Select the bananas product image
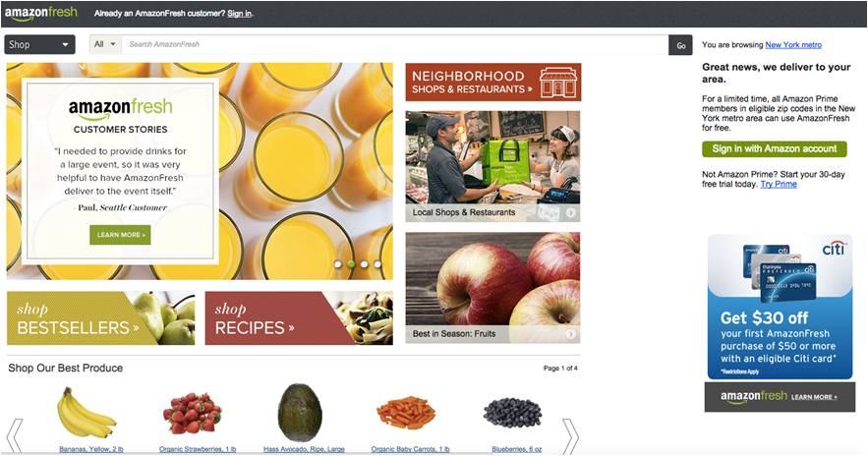 pos(86,413)
